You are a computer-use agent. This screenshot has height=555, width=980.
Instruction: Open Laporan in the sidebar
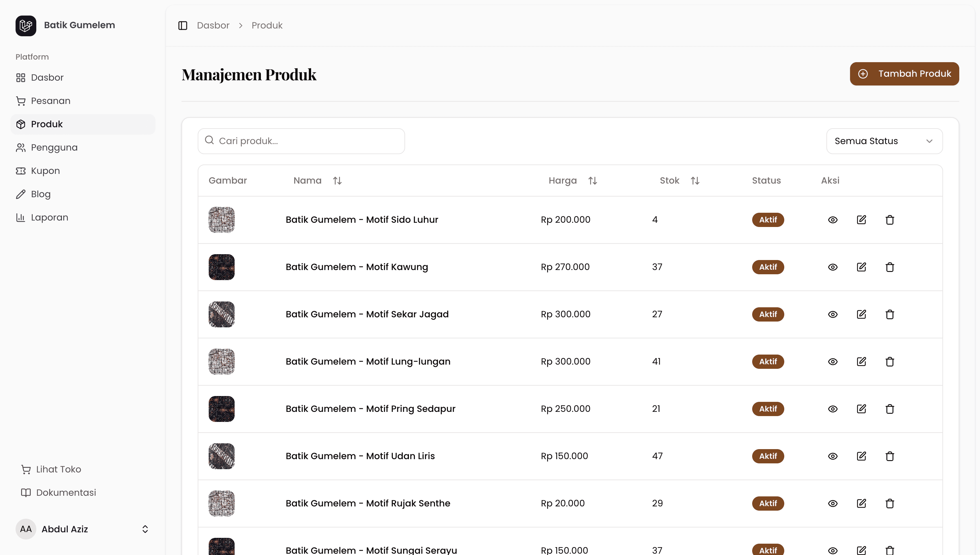pos(83,218)
